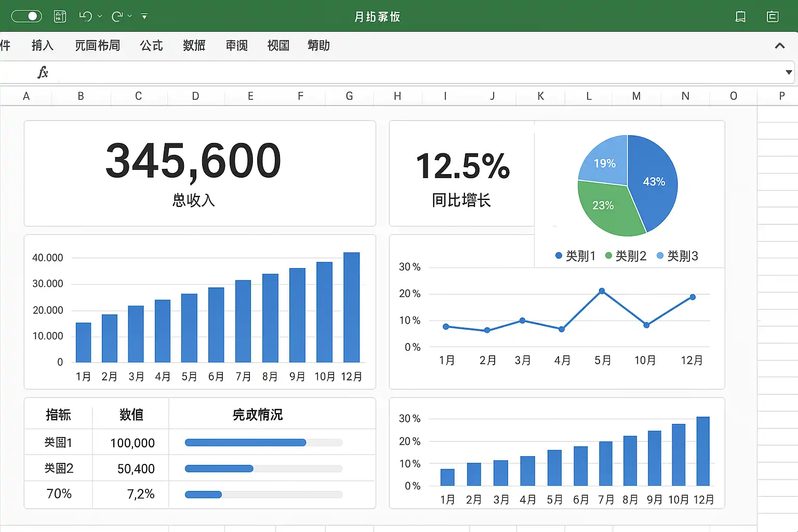Click the Save icon beside AutoSave switch
Image resolution: width=798 pixels, height=532 pixels.
point(60,17)
